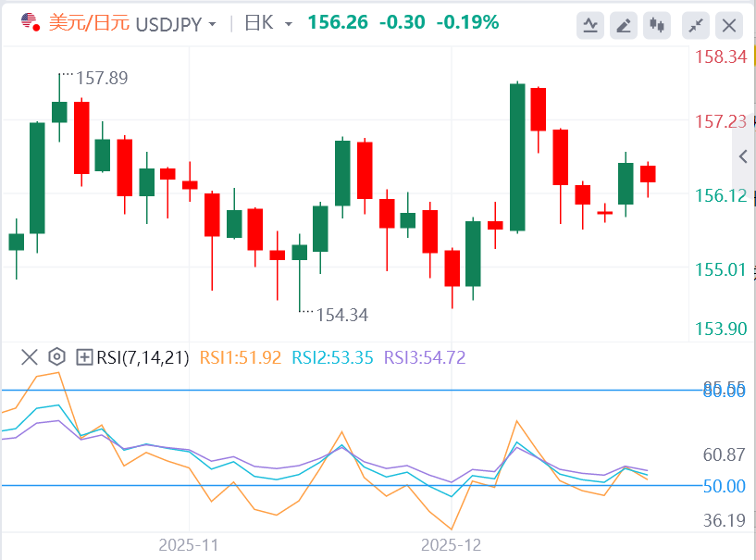Screen dimensions: 756x560
Task: Click the 2025-12 date axis label
Action: coord(452,546)
